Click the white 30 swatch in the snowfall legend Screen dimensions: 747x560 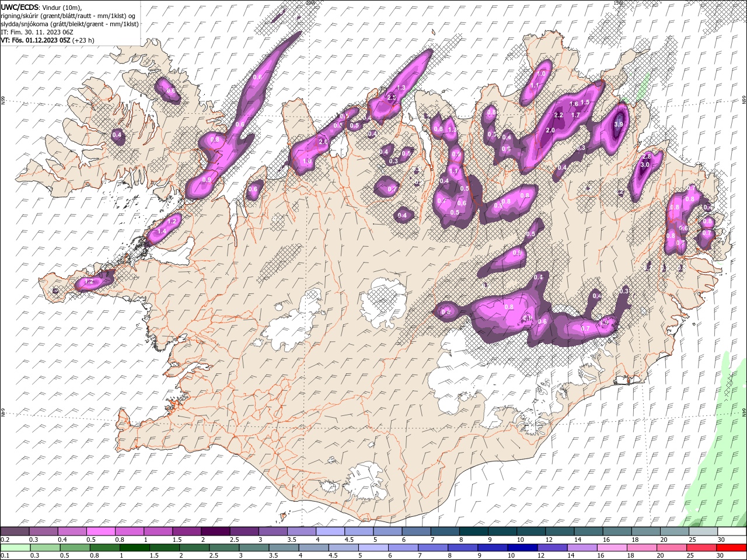pyautogui.click(x=732, y=531)
